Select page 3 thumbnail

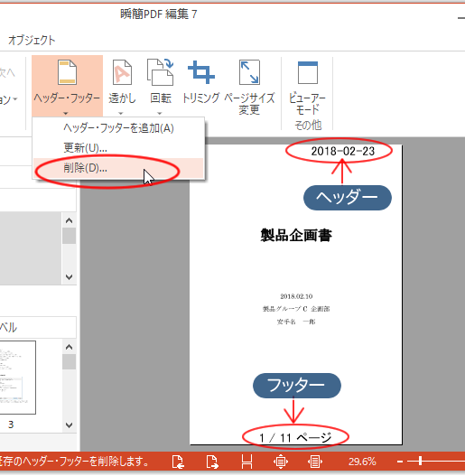pos(17,378)
